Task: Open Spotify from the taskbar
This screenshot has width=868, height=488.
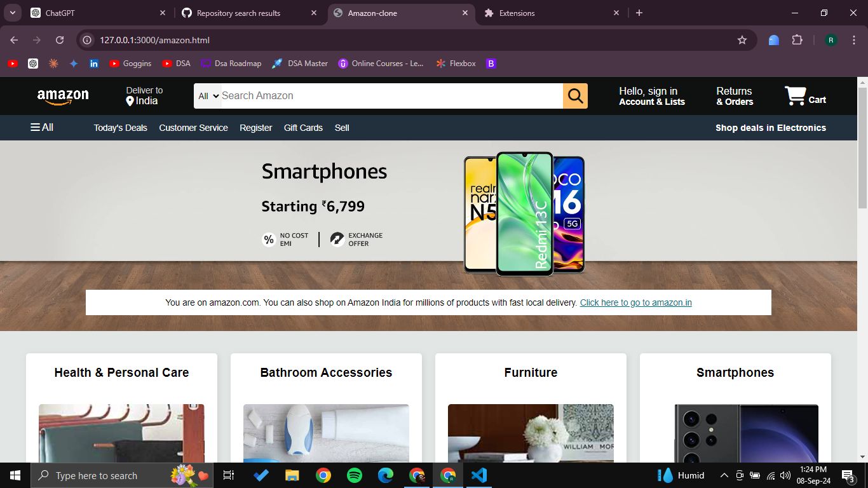Action: (355, 475)
